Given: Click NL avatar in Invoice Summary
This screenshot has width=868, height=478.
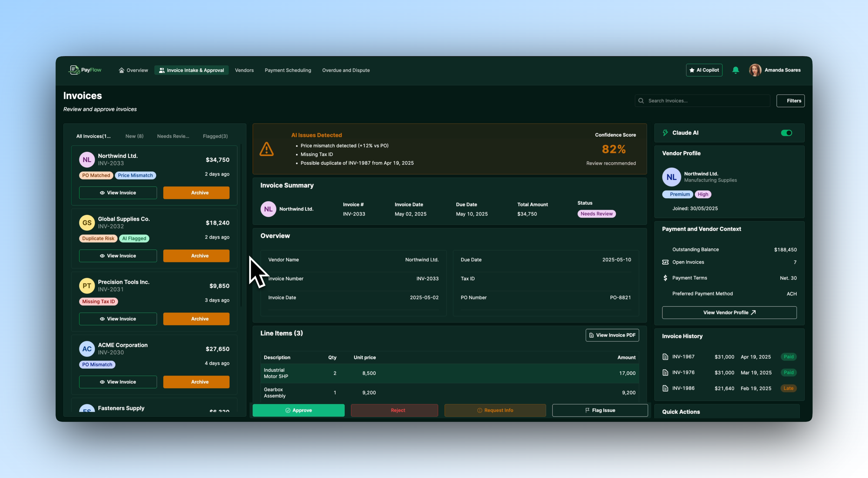Looking at the screenshot, I should (268, 209).
